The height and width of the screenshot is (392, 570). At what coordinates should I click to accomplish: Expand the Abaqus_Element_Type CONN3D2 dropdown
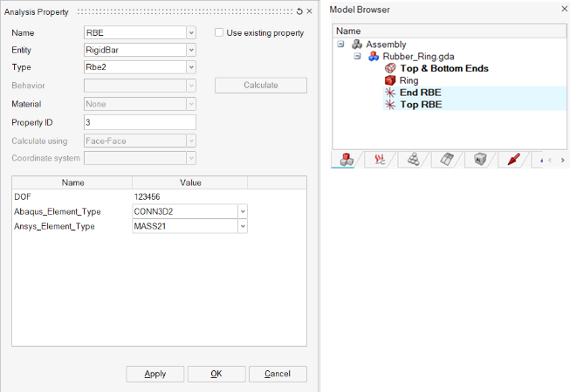coord(243,211)
